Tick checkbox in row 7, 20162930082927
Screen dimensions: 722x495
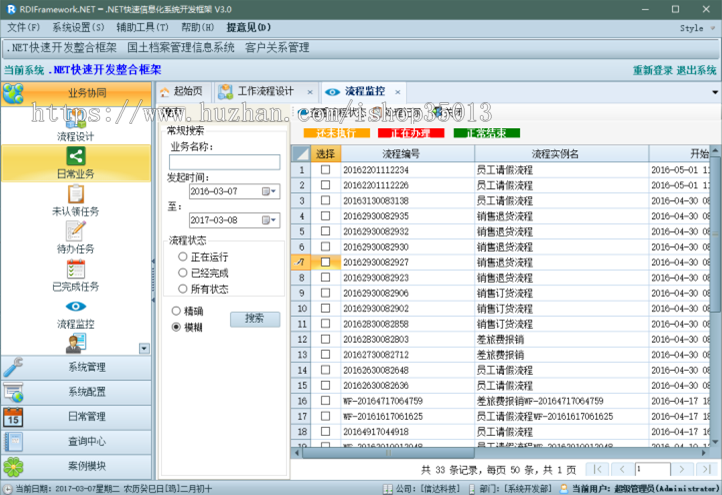(x=326, y=262)
